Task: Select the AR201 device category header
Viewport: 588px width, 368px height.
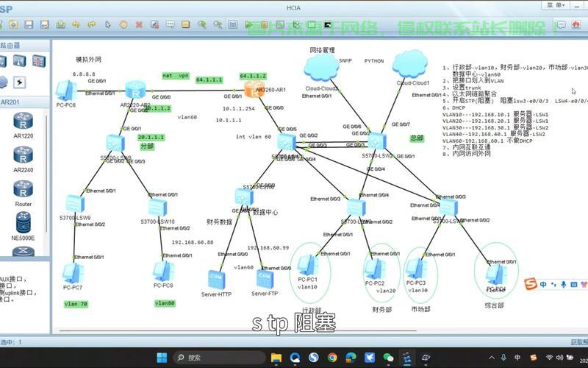Action: click(25, 102)
